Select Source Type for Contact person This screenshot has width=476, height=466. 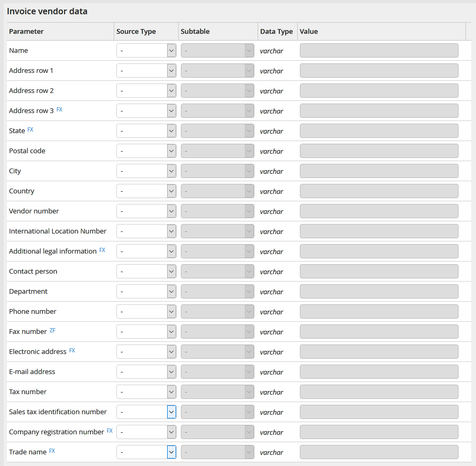(147, 272)
